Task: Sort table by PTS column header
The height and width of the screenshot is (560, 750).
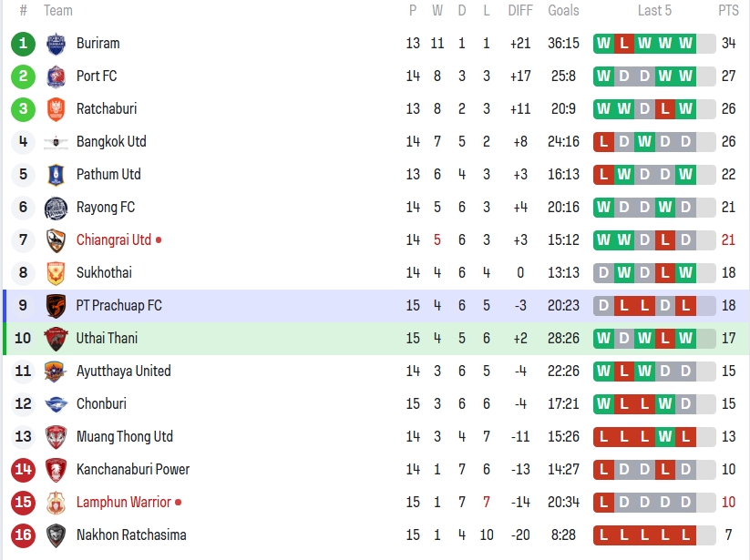Action: pyautogui.click(x=728, y=11)
